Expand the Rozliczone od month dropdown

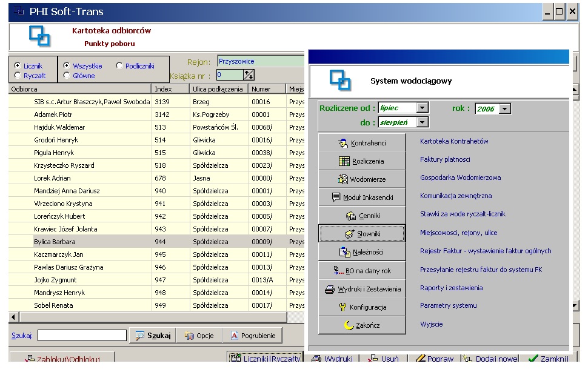coord(423,108)
